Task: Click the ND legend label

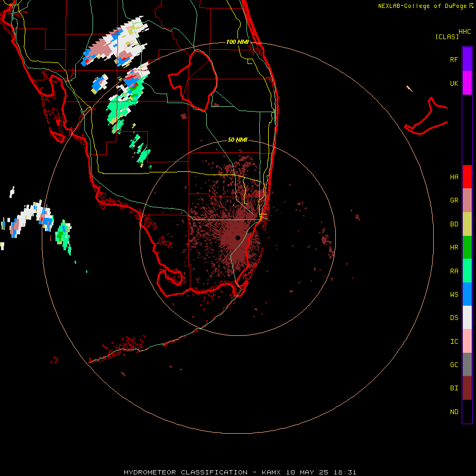Action: [454, 412]
